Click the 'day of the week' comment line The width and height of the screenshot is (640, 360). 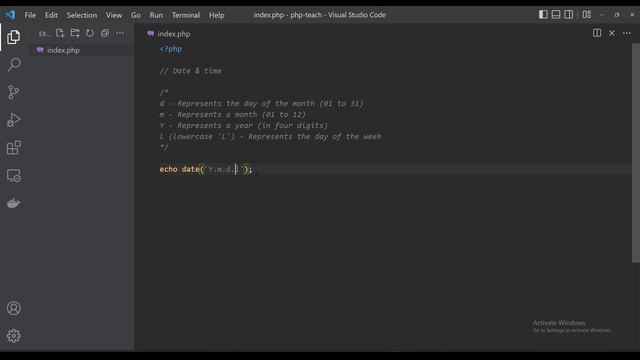click(270, 137)
